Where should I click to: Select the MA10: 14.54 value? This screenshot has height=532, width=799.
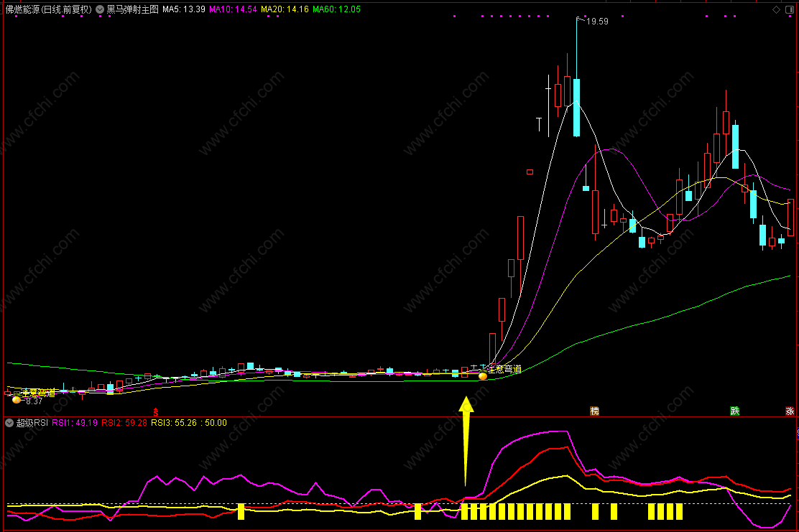[x=233, y=9]
